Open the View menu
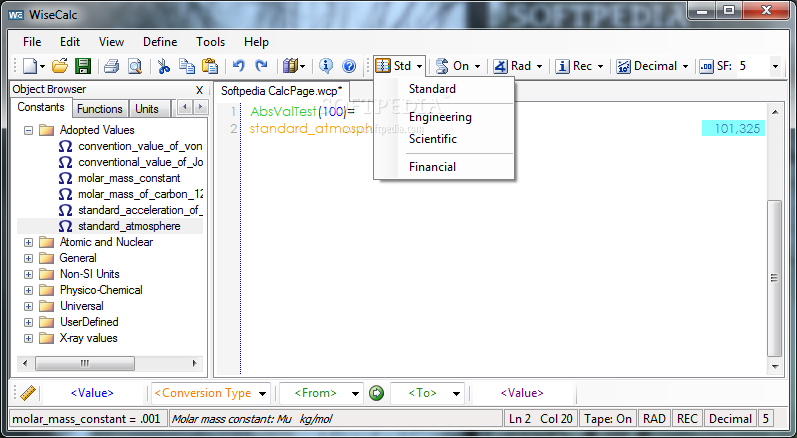The width and height of the screenshot is (797, 438). tap(111, 42)
